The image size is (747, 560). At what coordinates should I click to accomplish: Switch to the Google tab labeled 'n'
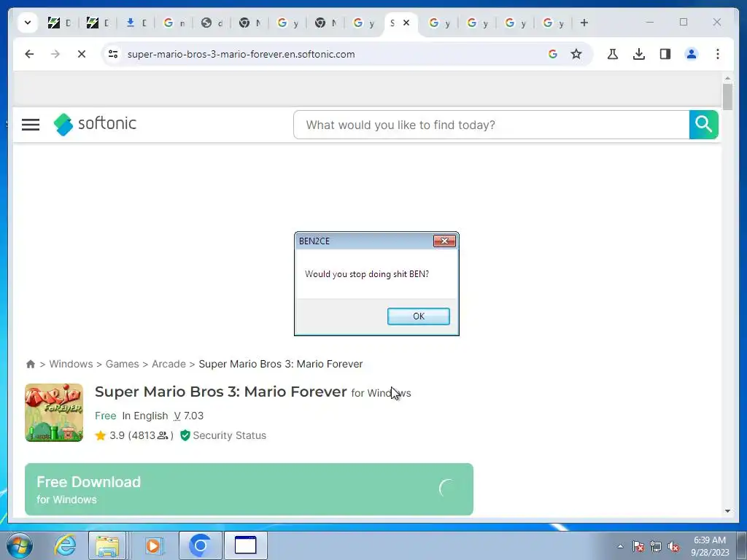click(174, 23)
